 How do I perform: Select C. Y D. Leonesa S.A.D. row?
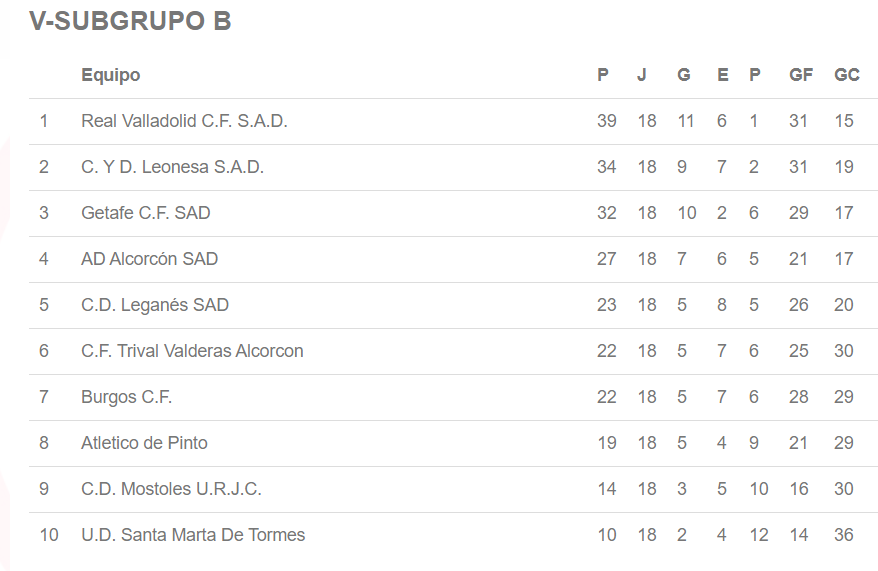(172, 167)
